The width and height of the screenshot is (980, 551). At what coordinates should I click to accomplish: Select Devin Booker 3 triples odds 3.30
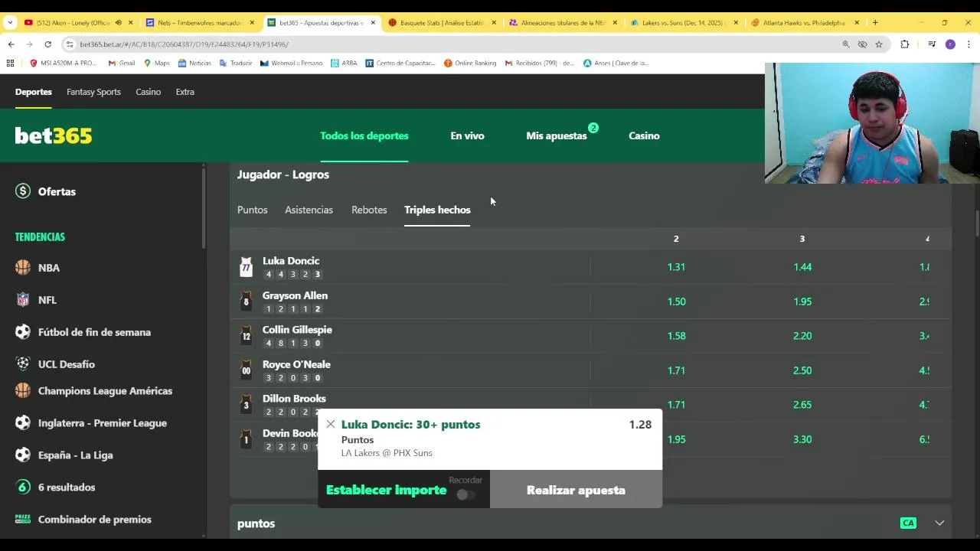coord(802,439)
